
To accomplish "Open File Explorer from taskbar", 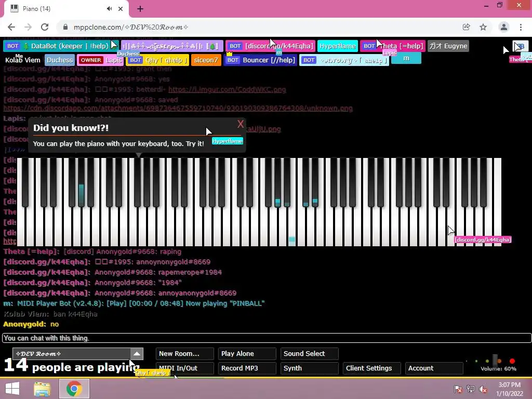I will tap(43, 389).
